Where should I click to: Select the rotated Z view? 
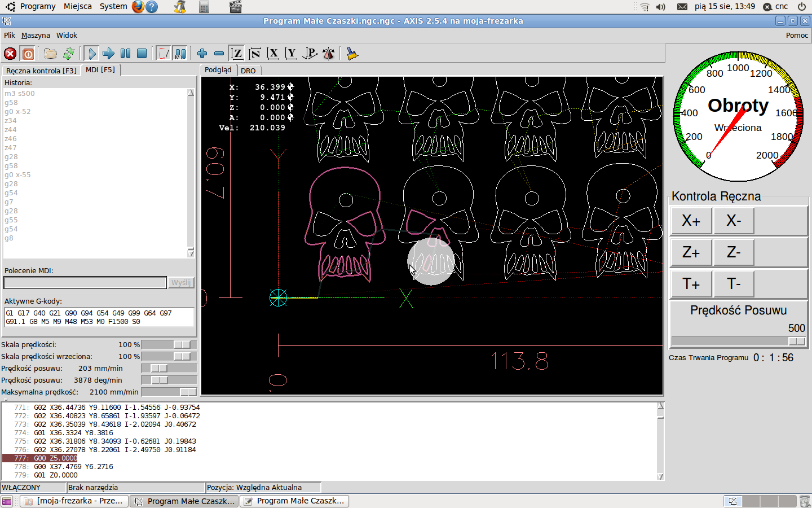[255, 54]
